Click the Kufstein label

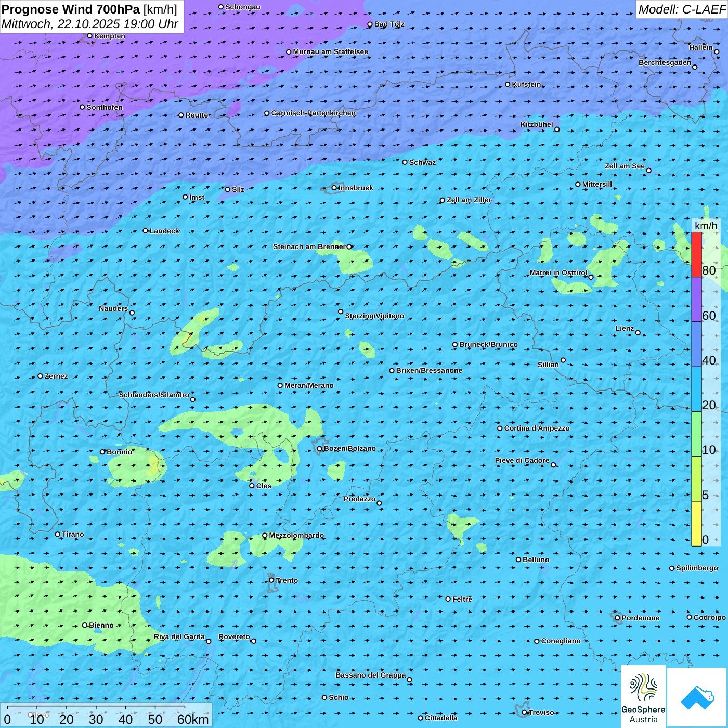[526, 84]
